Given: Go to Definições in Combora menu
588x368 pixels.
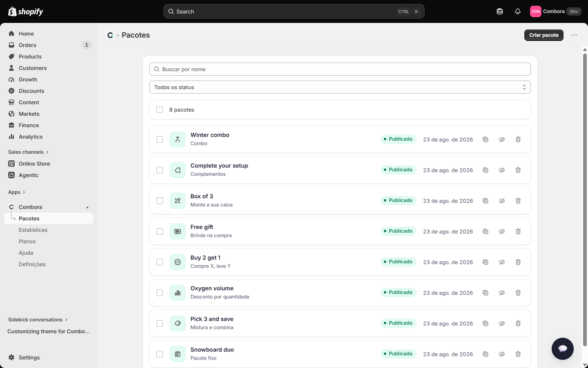Looking at the screenshot, I should click(x=32, y=265).
